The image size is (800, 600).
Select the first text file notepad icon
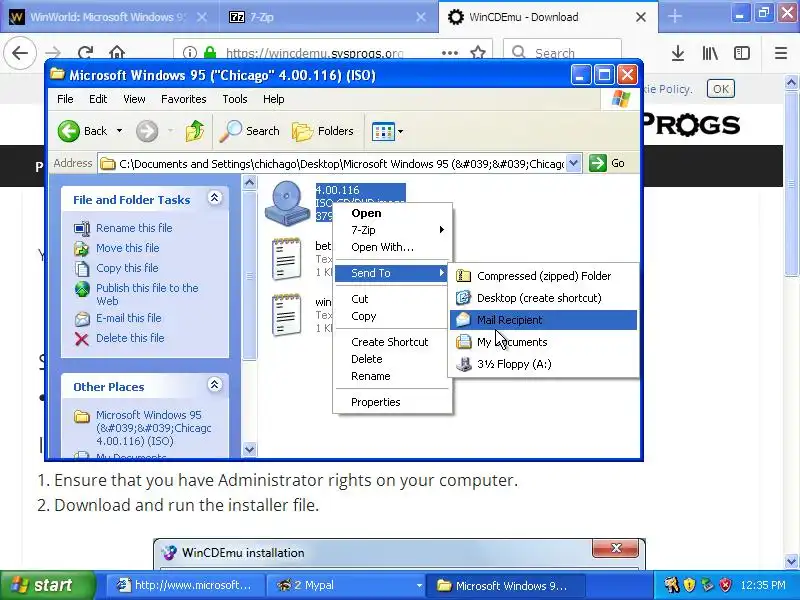point(286,259)
